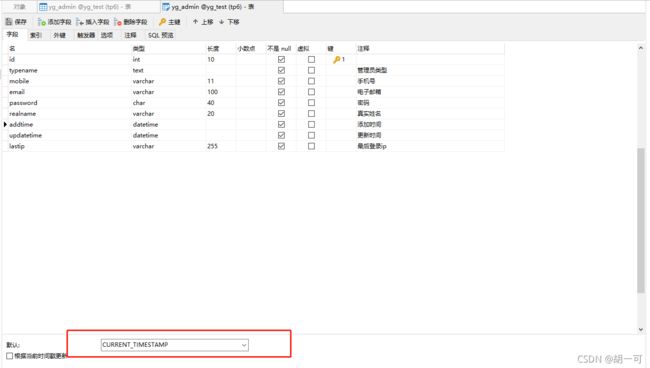Enable Virtual checkbox for lastip field
Viewport: 650px width, 368px height.
[x=311, y=146]
